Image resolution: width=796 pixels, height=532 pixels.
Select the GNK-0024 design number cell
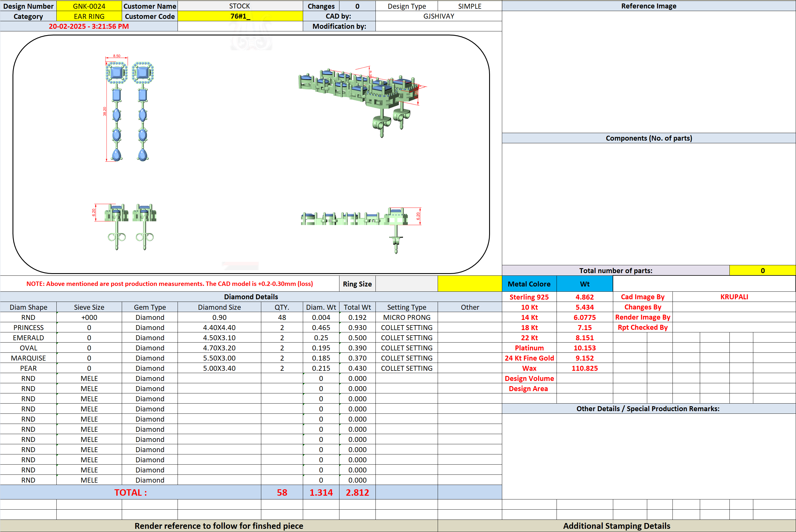coord(89,6)
